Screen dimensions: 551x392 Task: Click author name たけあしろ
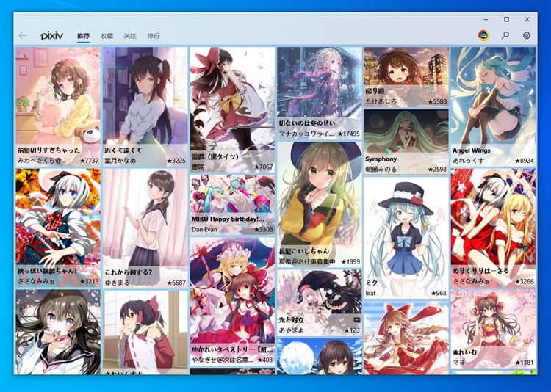pyautogui.click(x=381, y=101)
